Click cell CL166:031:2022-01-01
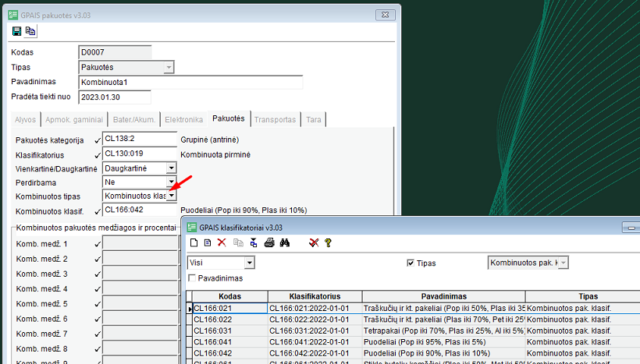This screenshot has width=640, height=364. click(x=315, y=330)
